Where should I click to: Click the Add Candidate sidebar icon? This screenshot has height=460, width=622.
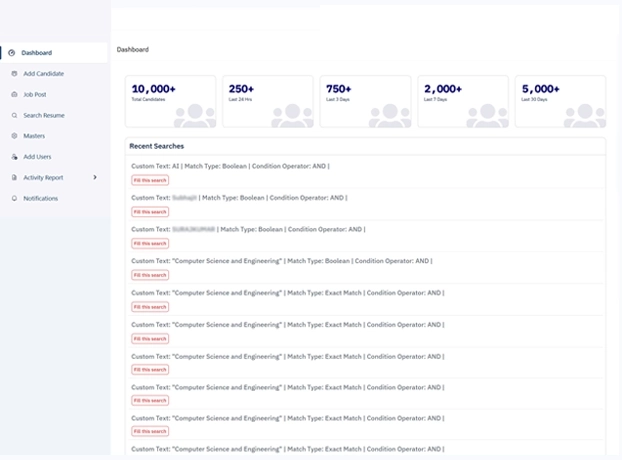14,74
